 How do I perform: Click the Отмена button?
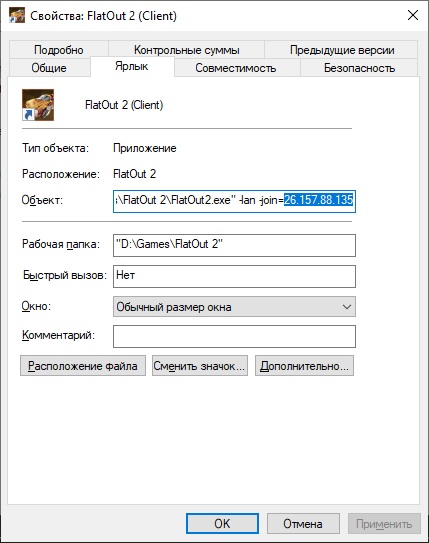[x=303, y=523]
